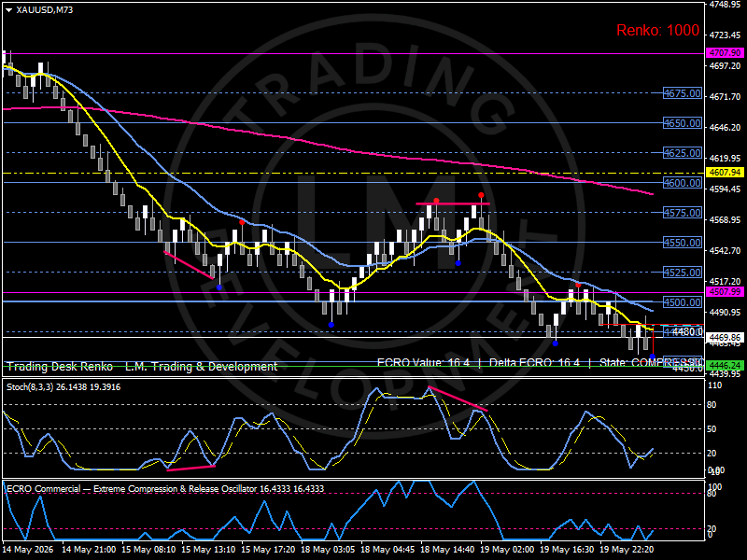Click the 4568.95 value on price scale
The height and width of the screenshot is (560, 747).
pyautogui.click(x=726, y=220)
